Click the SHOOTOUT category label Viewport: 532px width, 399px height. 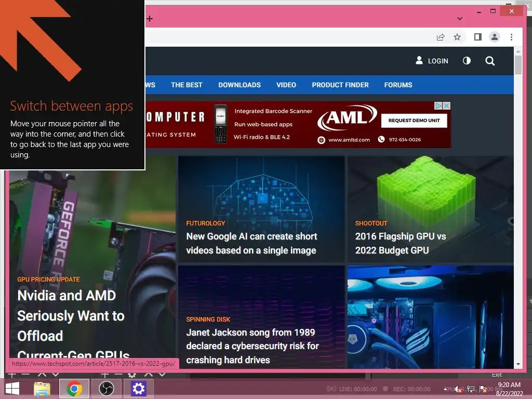tap(371, 223)
